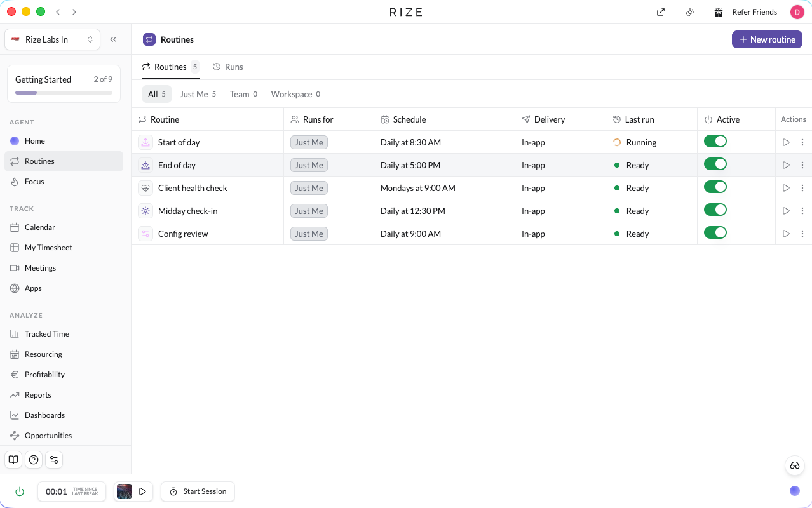Click the sparkle icon in title bar
The width and height of the screenshot is (812, 508).
[x=690, y=12]
